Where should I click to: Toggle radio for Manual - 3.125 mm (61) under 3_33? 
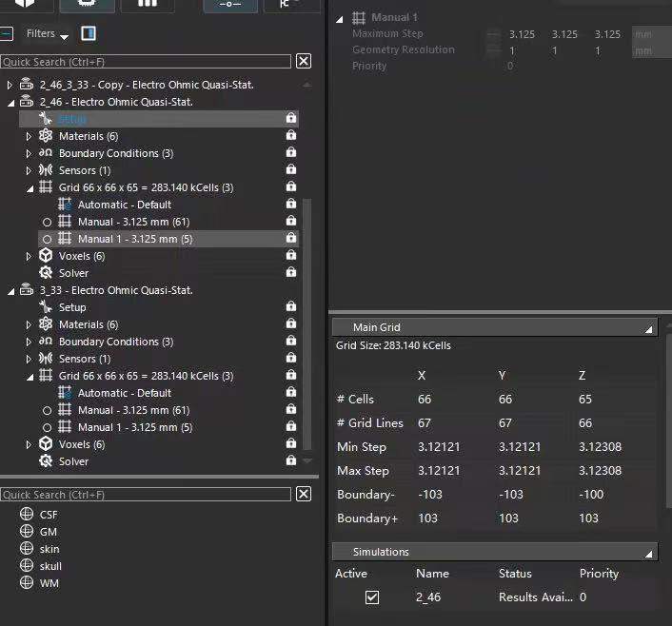[x=48, y=410]
